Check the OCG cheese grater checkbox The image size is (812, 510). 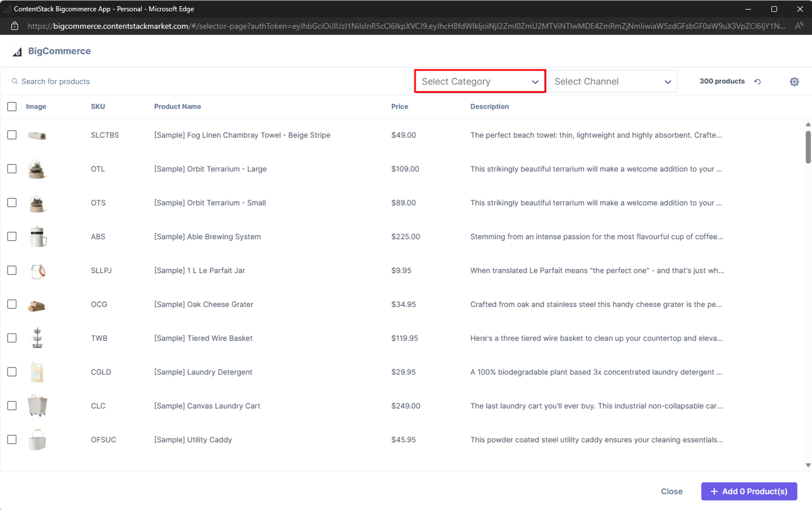(12, 304)
